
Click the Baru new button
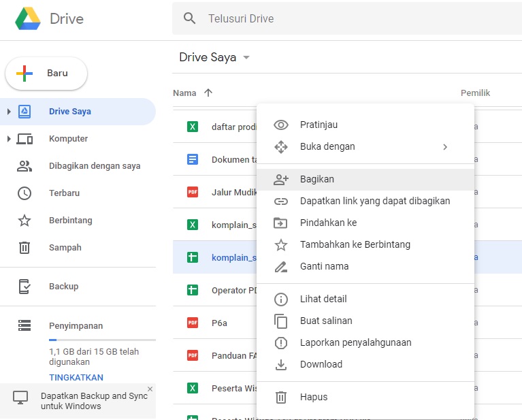pos(46,74)
